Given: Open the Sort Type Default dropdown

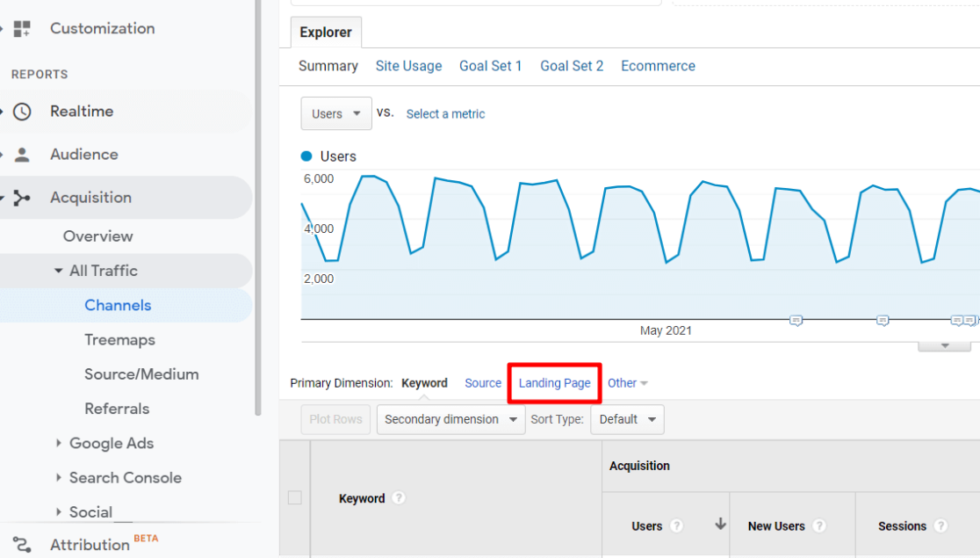Looking at the screenshot, I should coord(626,419).
